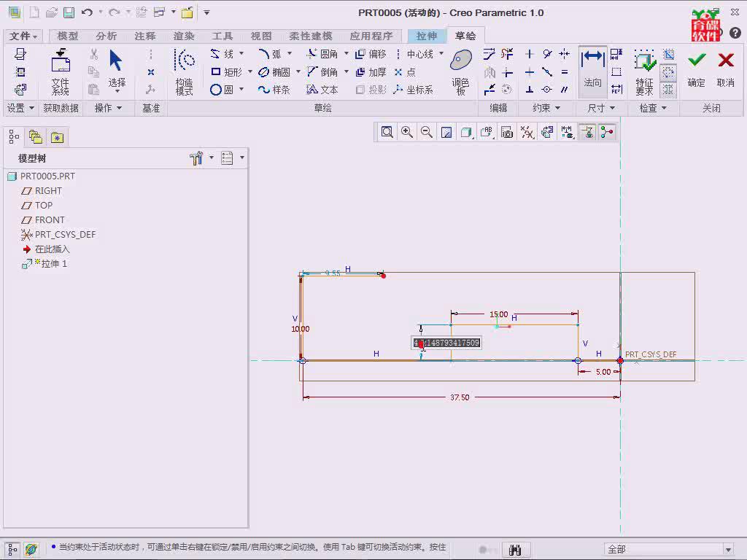Toggle the last (colored nodes) graphics toolbar button
This screenshot has width=747, height=560.
click(607, 132)
